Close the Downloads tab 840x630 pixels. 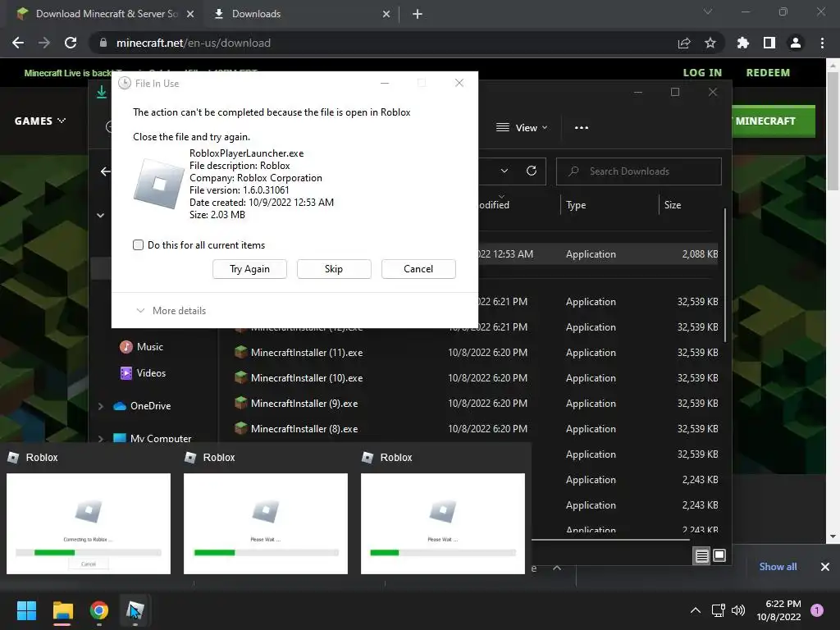click(386, 14)
